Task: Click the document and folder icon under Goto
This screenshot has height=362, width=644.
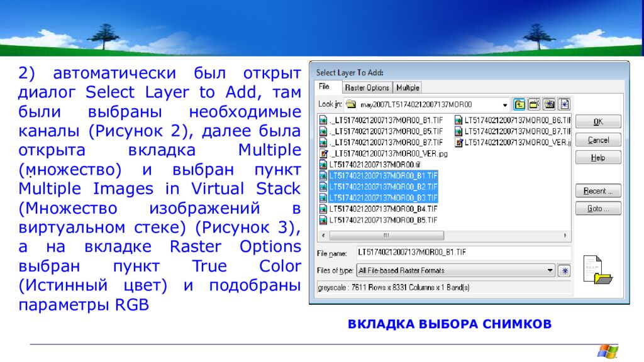Action: pyautogui.click(x=597, y=271)
